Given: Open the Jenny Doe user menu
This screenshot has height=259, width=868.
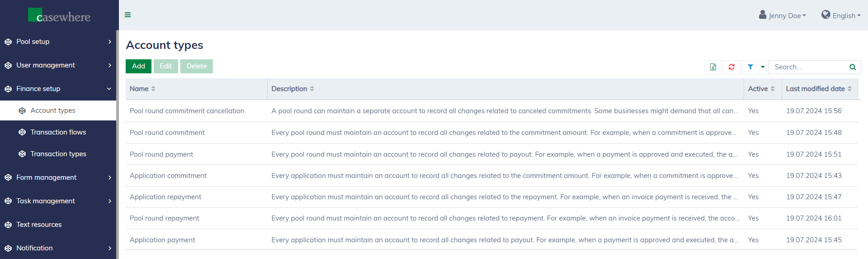Looking at the screenshot, I should tap(783, 15).
